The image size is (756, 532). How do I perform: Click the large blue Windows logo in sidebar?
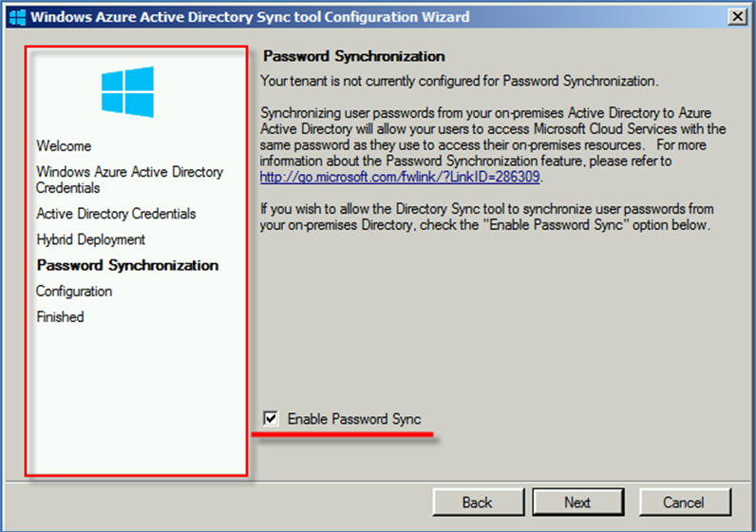[128, 91]
